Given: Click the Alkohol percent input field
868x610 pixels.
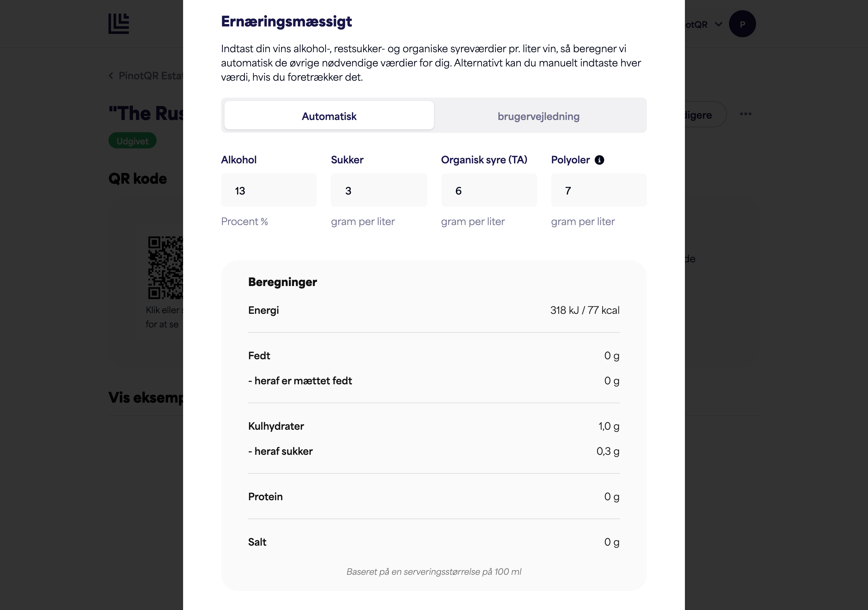Looking at the screenshot, I should tap(269, 190).
